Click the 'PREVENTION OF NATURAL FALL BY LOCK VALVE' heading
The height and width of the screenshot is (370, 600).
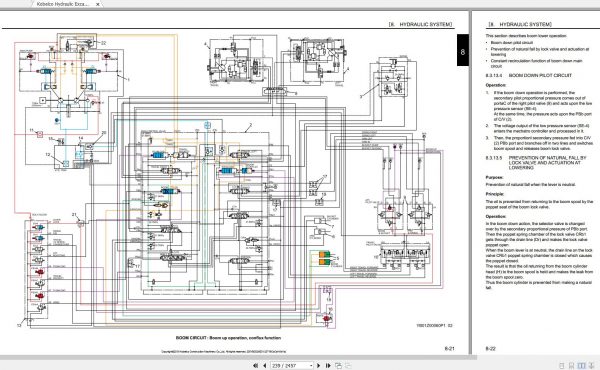(547, 163)
